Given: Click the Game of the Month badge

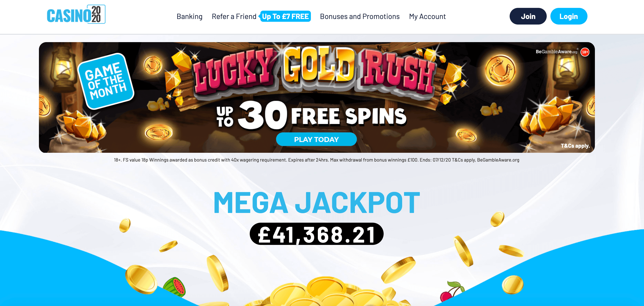Looking at the screenshot, I should (106, 81).
